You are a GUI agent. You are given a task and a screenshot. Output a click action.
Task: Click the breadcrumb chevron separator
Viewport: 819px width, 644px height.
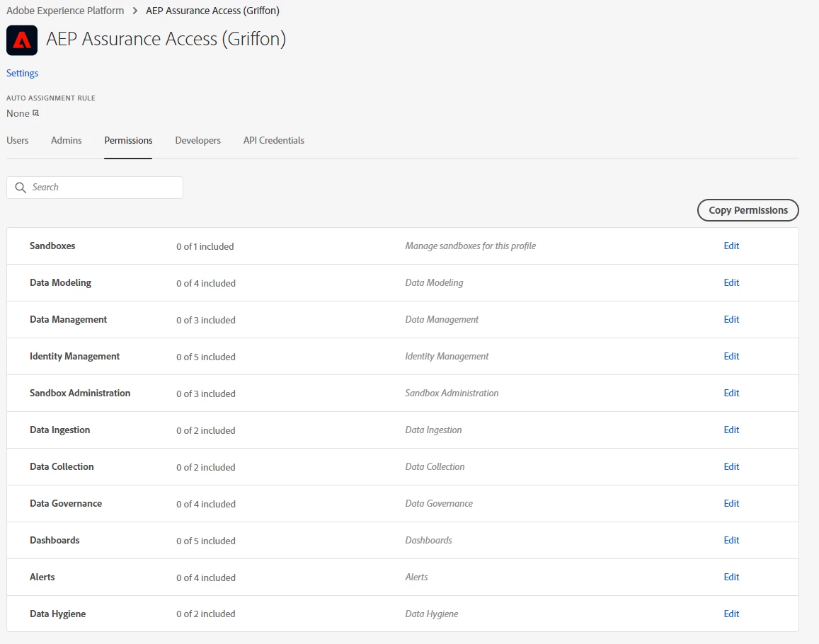coord(134,11)
